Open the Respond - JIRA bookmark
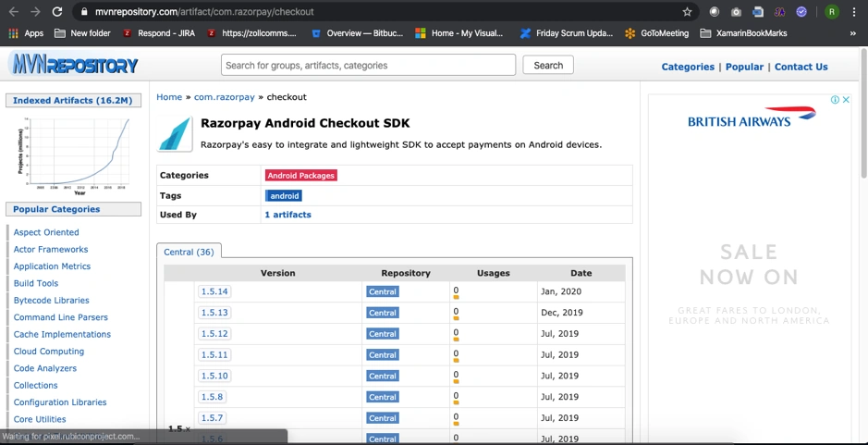The image size is (868, 445). 159,33
